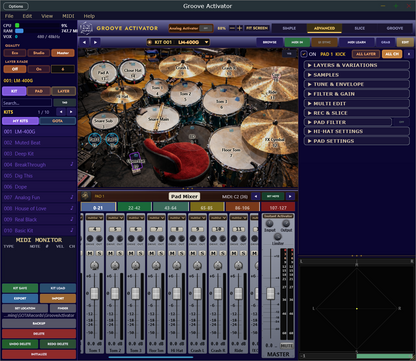This screenshot has height=361, width=416.
Task: Select the GOTA kits tab
Action: [57, 121]
